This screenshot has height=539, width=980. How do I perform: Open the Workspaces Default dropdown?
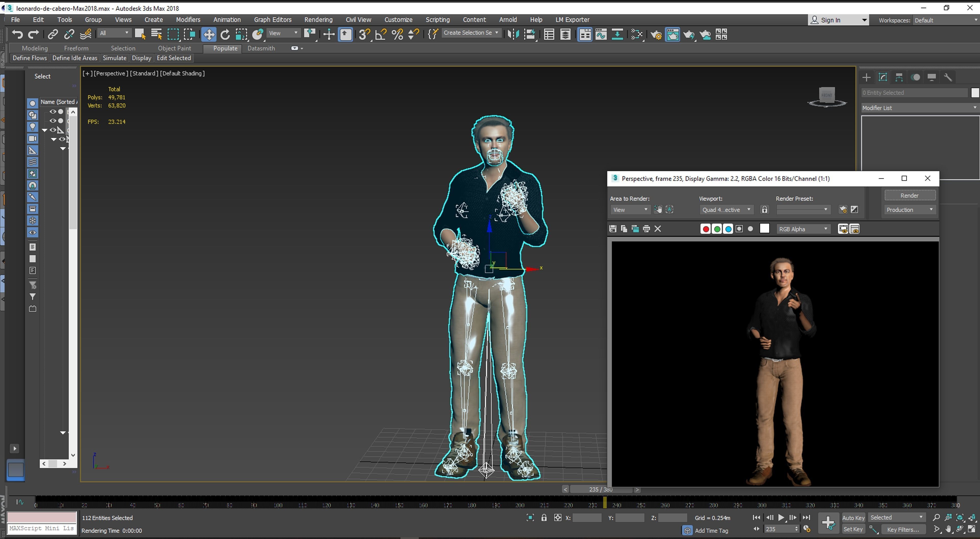[x=946, y=20]
